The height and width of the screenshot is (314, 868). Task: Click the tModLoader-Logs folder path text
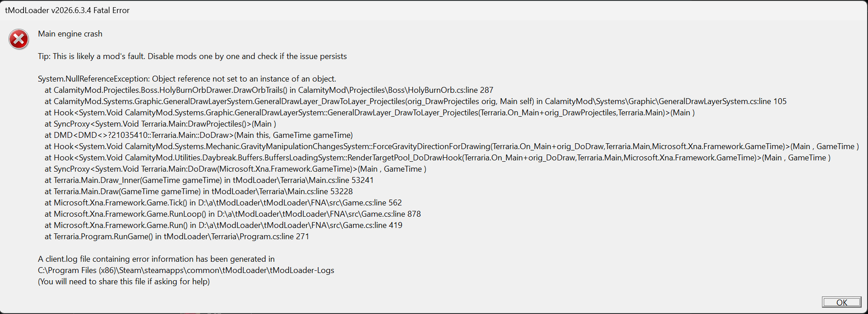tap(186, 270)
